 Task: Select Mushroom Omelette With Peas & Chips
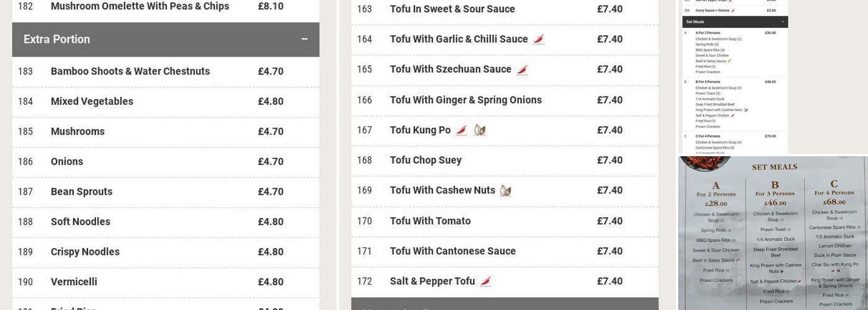point(140,7)
